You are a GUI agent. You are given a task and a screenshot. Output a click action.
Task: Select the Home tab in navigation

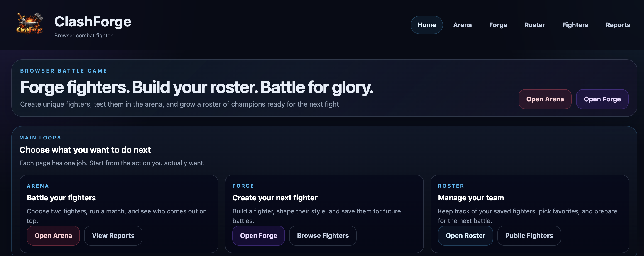[x=426, y=25]
